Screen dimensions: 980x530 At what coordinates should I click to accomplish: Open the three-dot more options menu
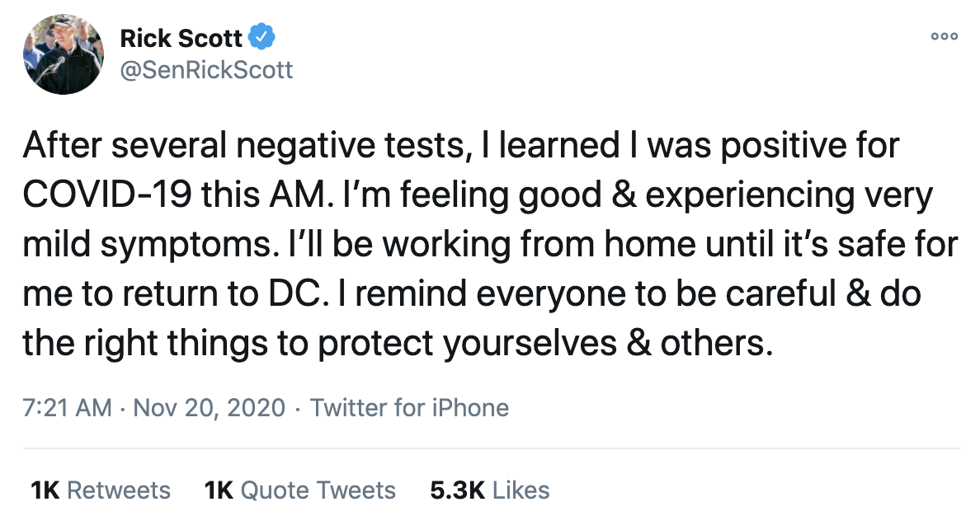click(944, 36)
